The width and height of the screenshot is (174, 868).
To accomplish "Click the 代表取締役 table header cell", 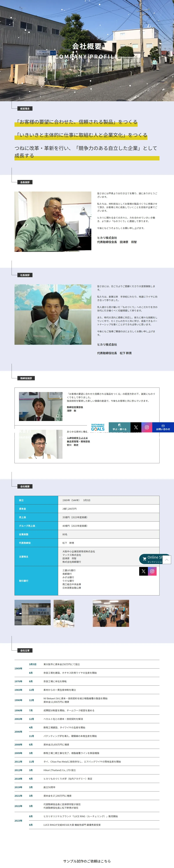I will click(x=36, y=543).
